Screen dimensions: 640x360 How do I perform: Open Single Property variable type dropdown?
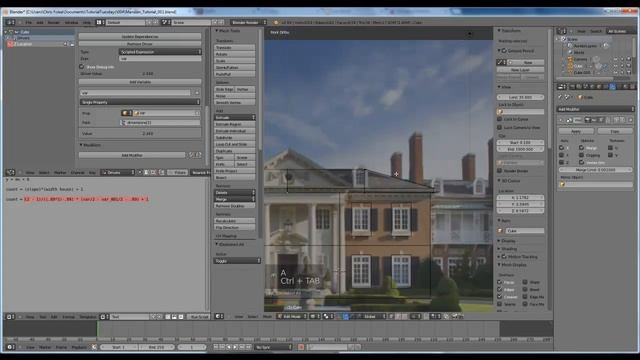coord(140,102)
